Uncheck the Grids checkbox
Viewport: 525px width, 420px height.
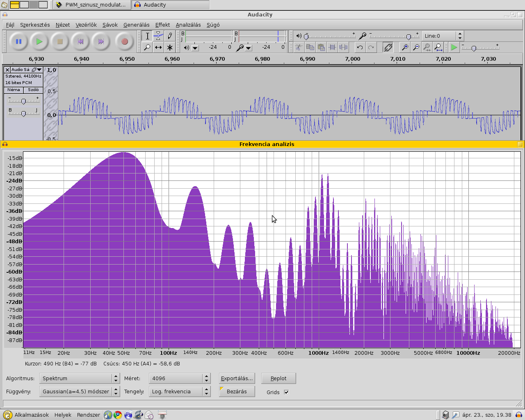click(x=286, y=392)
